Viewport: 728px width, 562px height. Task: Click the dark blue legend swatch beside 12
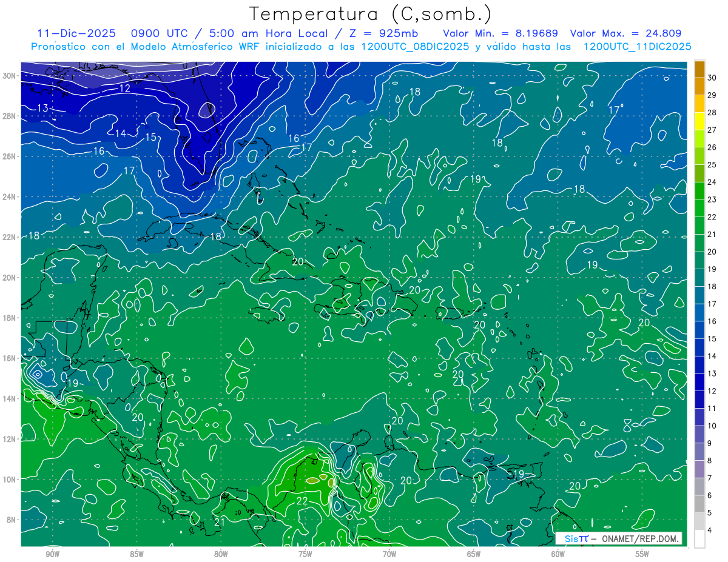(x=699, y=382)
